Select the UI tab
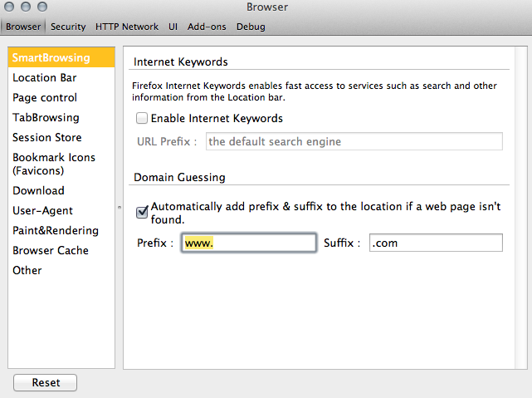532x398 pixels. (173, 27)
